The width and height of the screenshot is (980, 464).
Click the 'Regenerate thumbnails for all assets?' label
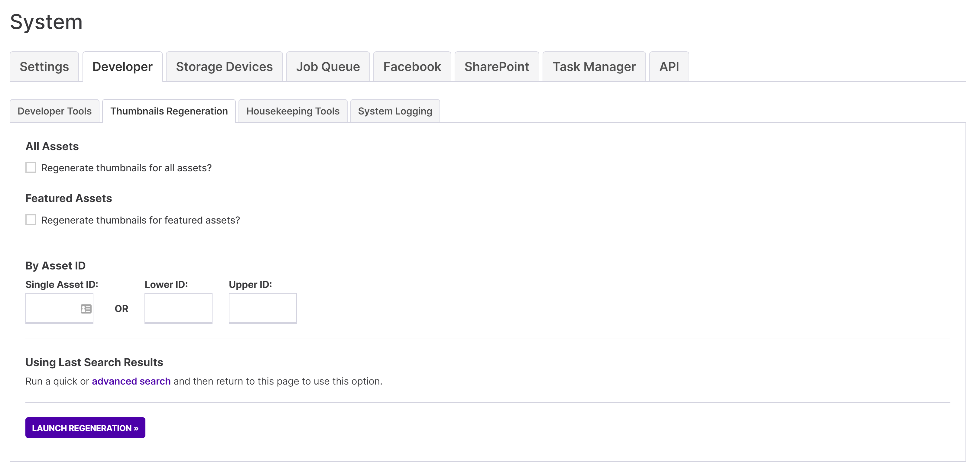(126, 168)
